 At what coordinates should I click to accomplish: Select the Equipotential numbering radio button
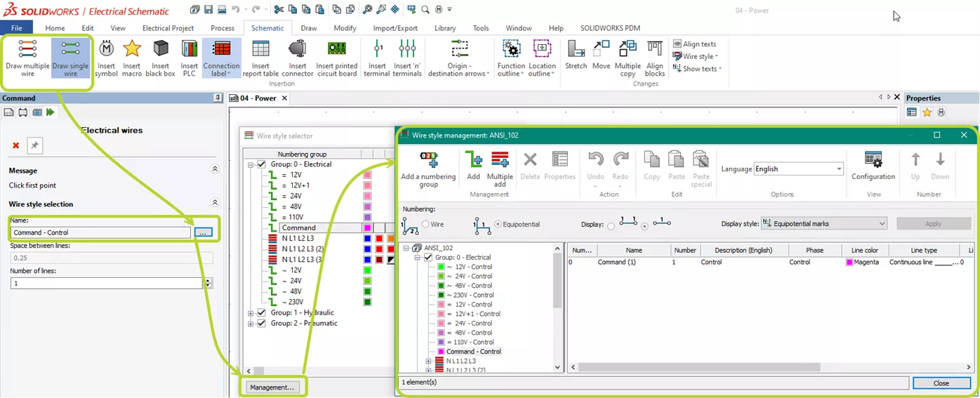498,224
